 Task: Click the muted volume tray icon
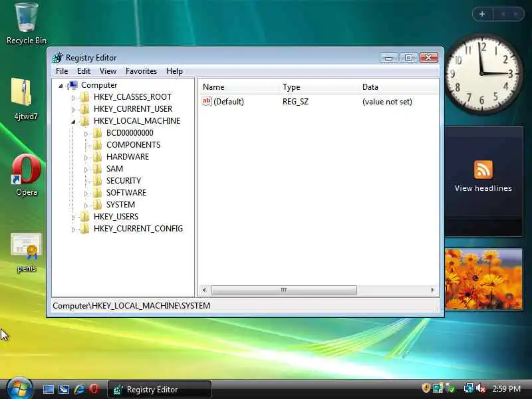480,388
